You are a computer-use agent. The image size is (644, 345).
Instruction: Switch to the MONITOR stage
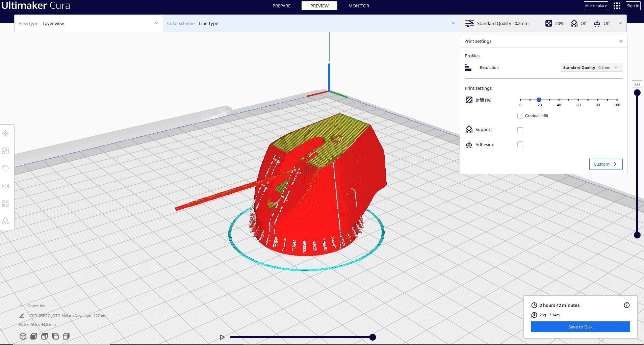(x=359, y=6)
